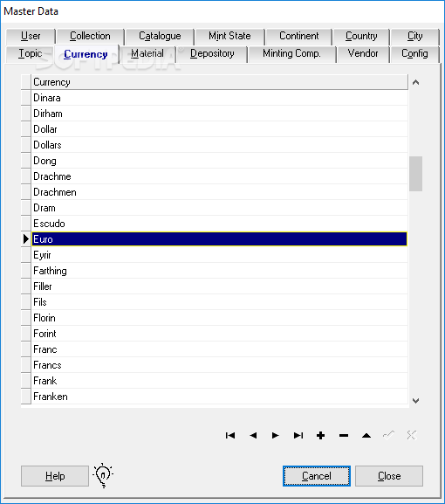The image size is (445, 504).
Task: Select the Dram row
Action: click(220, 208)
